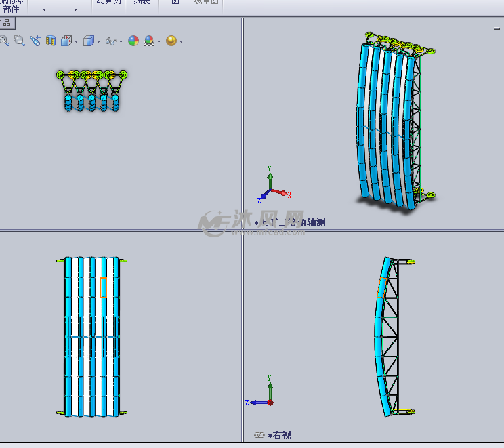The width and height of the screenshot is (504, 448).
Task: Open the first ribbon dropdown arrow after 部件
Action: (44, 9)
